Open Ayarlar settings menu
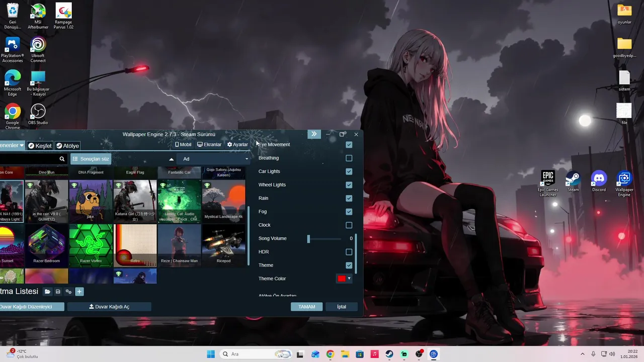644x362 pixels. [x=237, y=144]
